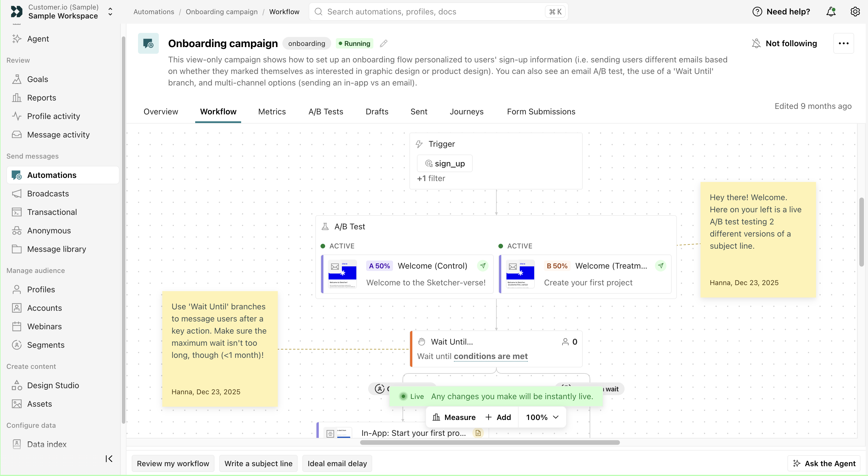Open the 100% zoom level dropdown
Image resolution: width=868 pixels, height=476 pixels.
pos(542,417)
